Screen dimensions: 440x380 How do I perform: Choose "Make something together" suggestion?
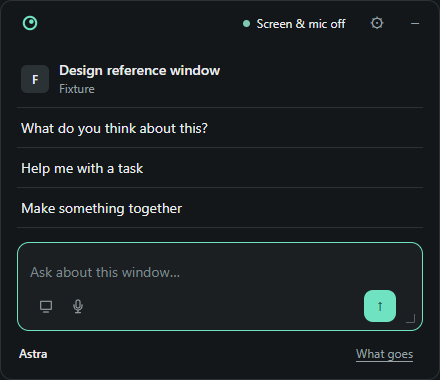pyautogui.click(x=220, y=208)
